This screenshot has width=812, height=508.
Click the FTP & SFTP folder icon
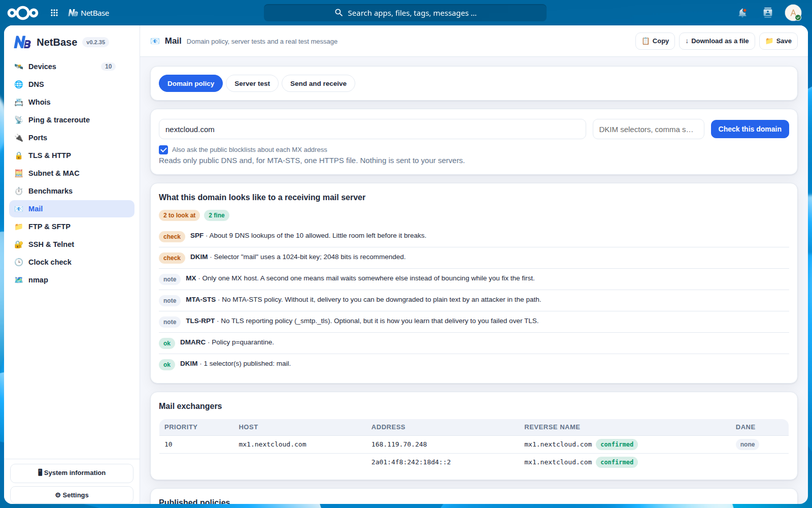coord(19,227)
